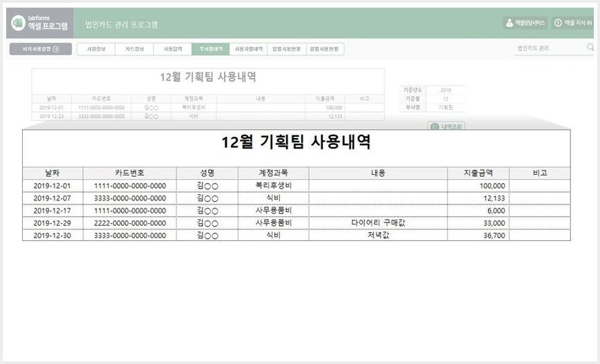Click the 2019-12-17 date cell
This screenshot has height=364, width=600.
[53, 211]
